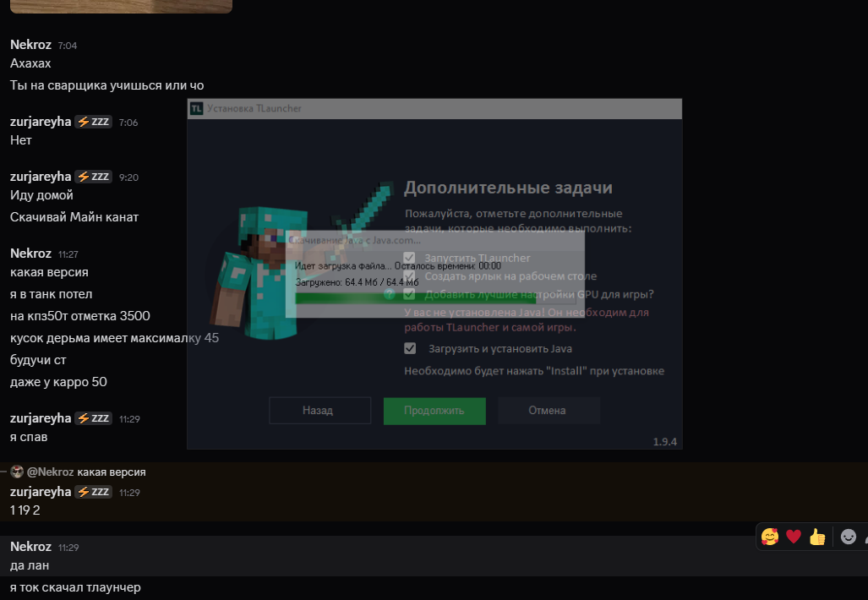Open zurjareyha profile from 7:06 message
This screenshot has height=600, width=868.
(x=41, y=122)
